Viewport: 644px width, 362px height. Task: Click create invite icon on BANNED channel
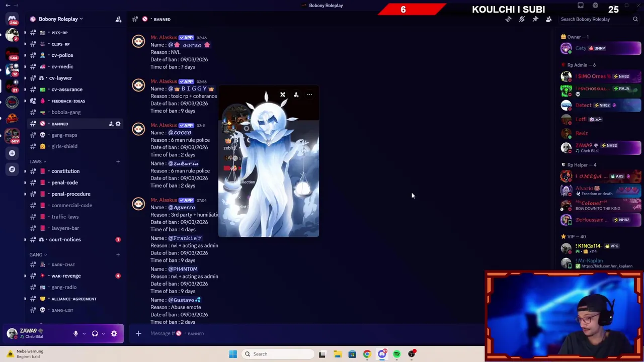pos(111,124)
